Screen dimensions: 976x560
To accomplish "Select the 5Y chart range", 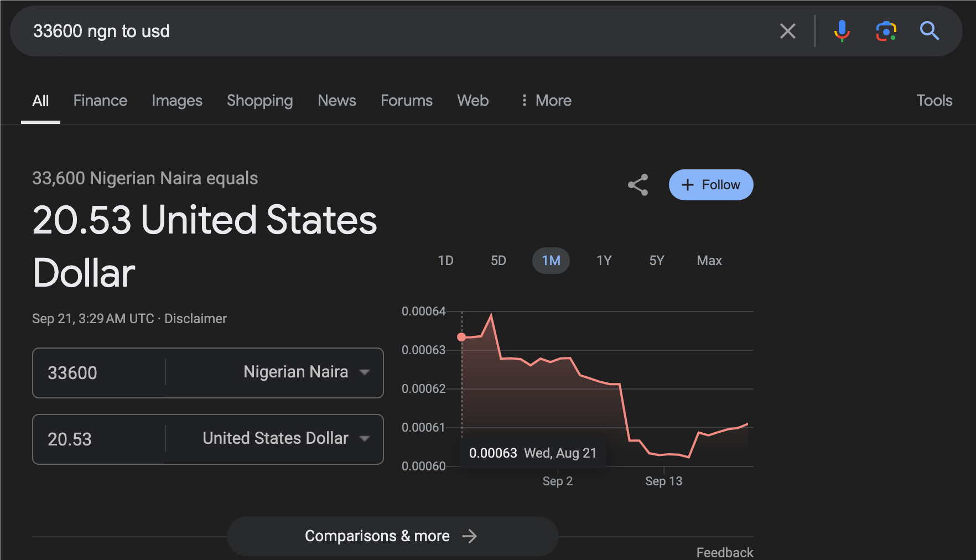I will [657, 261].
